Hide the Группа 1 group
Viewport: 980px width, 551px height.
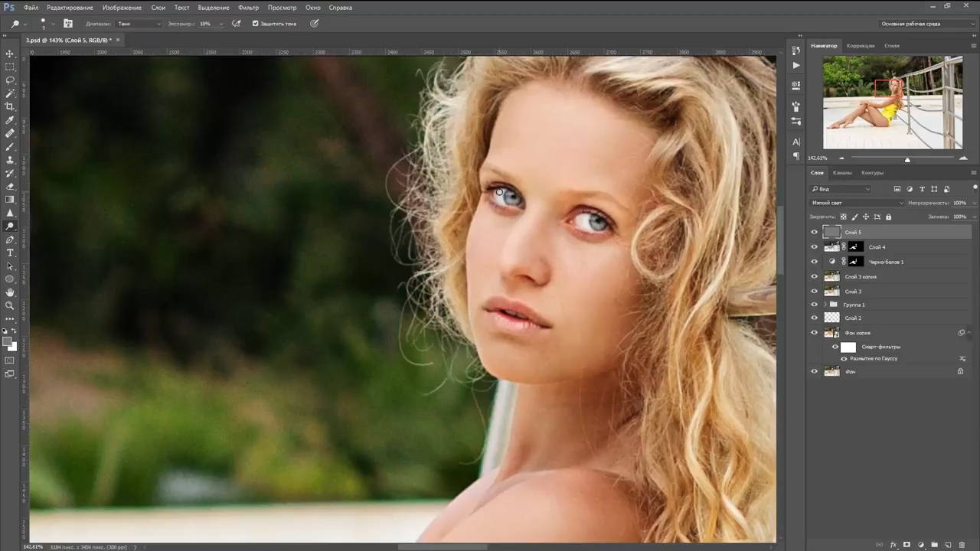(814, 305)
